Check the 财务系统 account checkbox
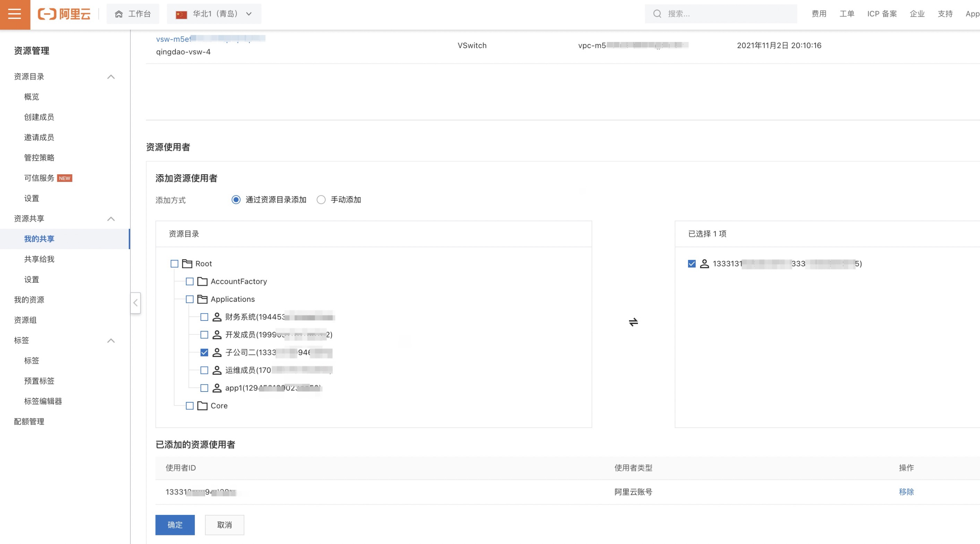 204,317
